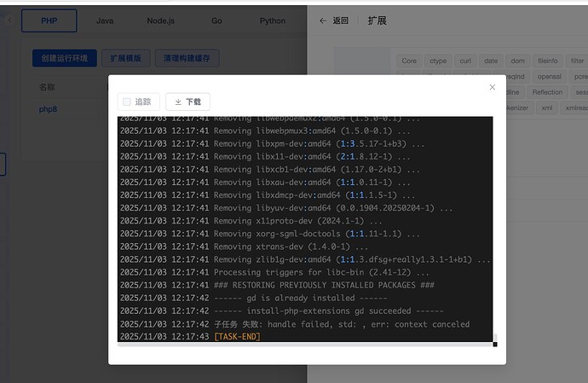
Task: Select the Node.js tab
Action: click(162, 20)
